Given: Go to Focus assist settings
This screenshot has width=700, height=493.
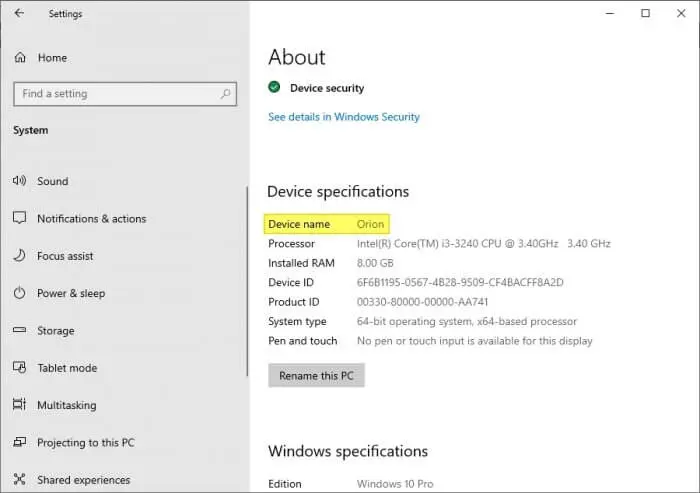Looking at the screenshot, I should (x=65, y=256).
